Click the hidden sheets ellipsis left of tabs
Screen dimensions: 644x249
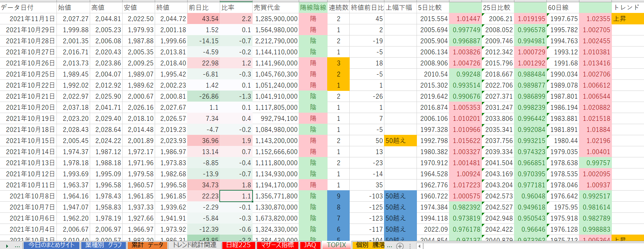click(x=17, y=246)
